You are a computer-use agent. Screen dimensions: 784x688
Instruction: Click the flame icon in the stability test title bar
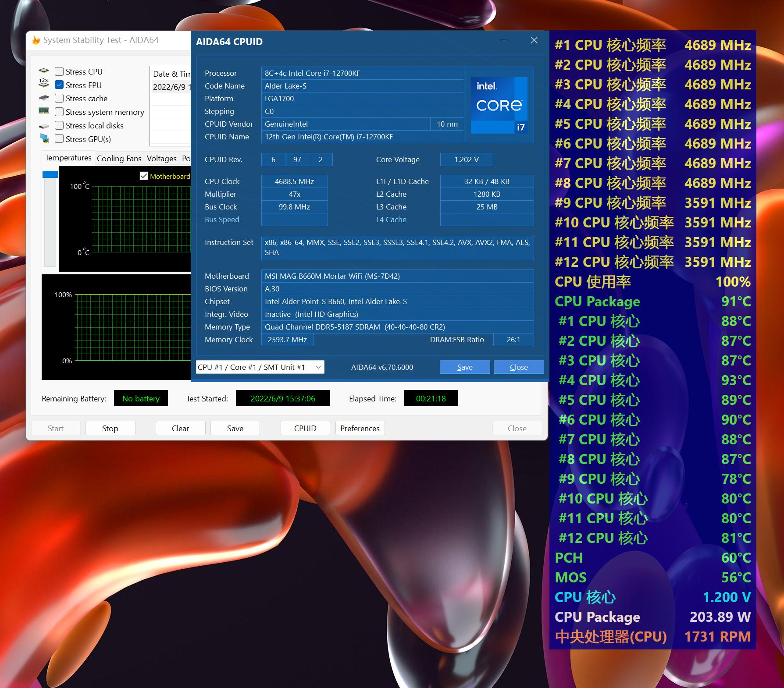37,39
